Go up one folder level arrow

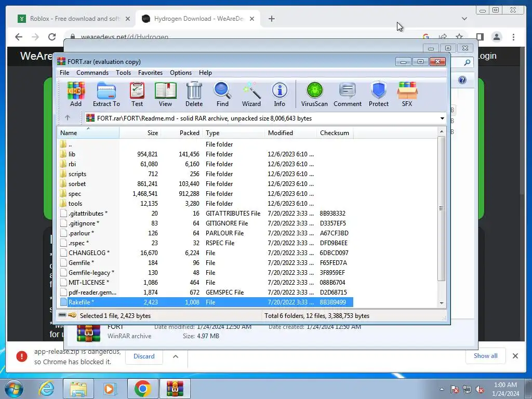(x=68, y=118)
